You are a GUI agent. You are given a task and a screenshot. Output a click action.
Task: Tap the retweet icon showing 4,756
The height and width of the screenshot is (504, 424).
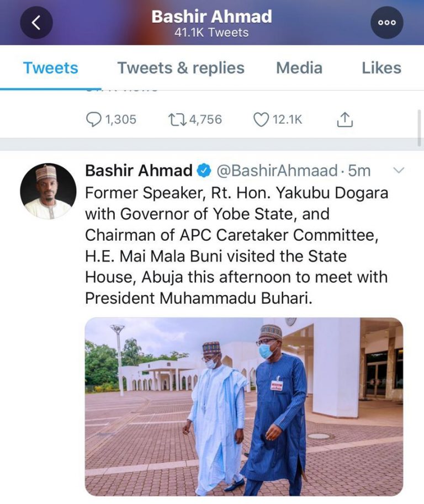point(177,119)
